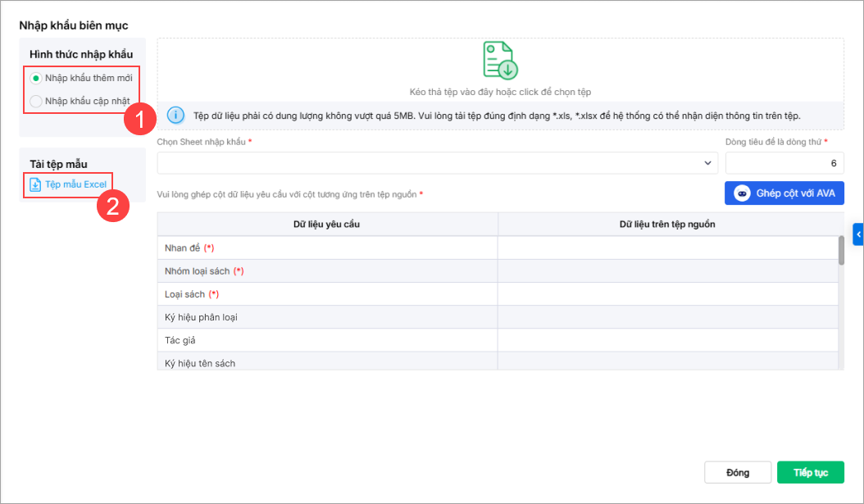Viewport: 864px width, 504px height.
Task: Click the source data cell for Loại sách
Action: [667, 294]
